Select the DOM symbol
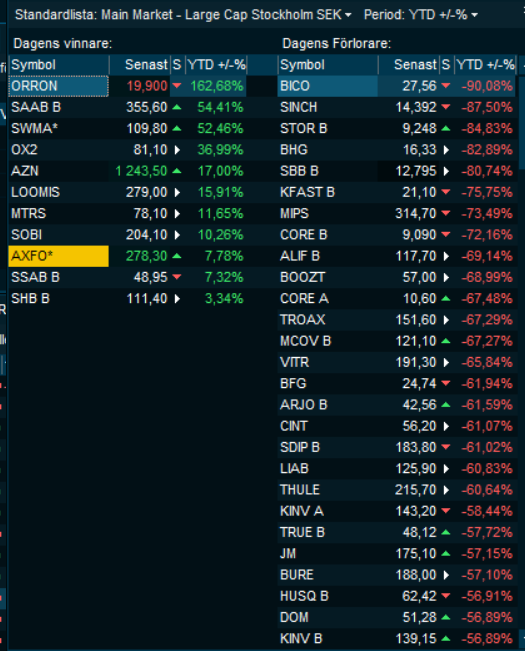The height and width of the screenshot is (651, 525). click(x=294, y=617)
